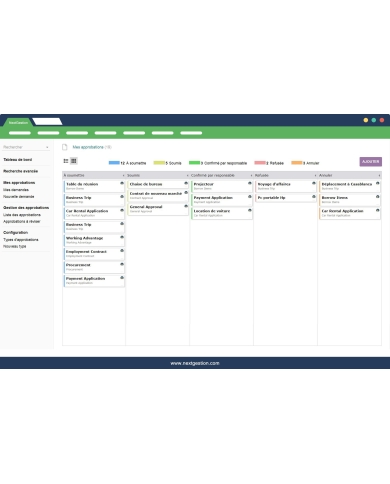Open Recherche avancée in sidebar
This screenshot has width=390, height=484.
(x=20, y=171)
